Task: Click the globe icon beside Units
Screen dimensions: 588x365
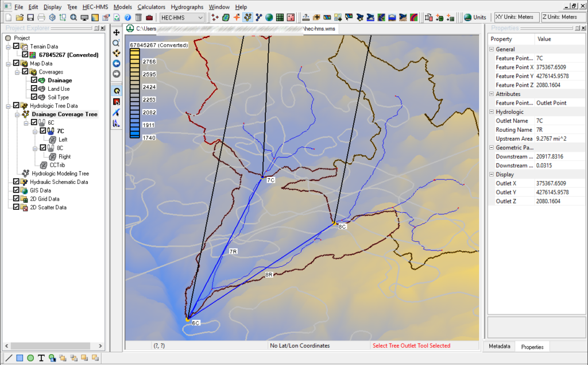Action: pos(467,17)
